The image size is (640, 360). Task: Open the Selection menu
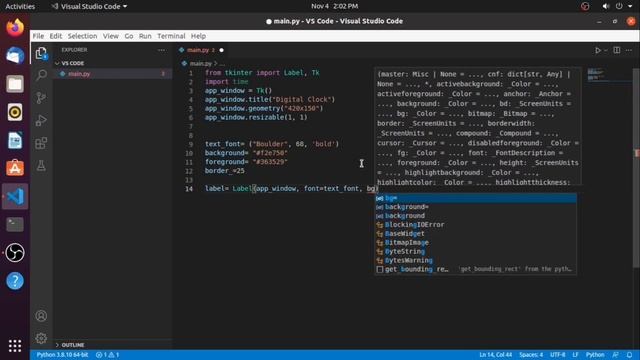pyautogui.click(x=82, y=36)
